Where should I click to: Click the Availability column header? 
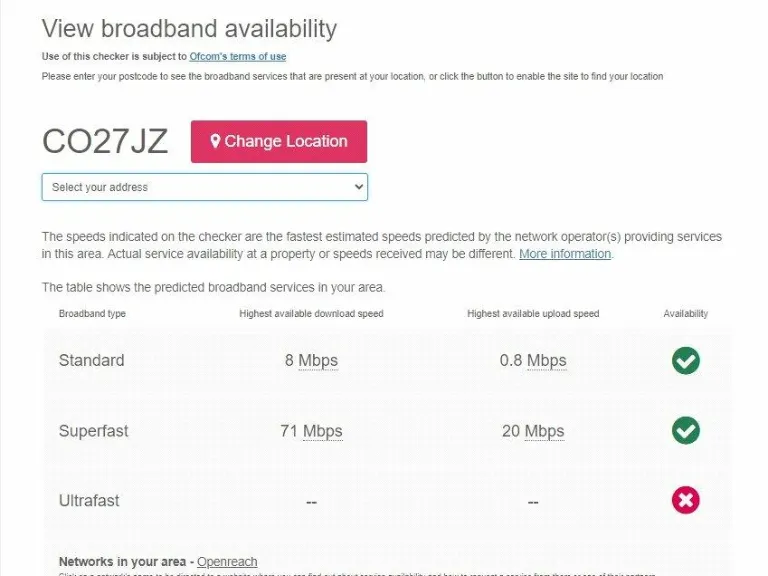tap(685, 314)
